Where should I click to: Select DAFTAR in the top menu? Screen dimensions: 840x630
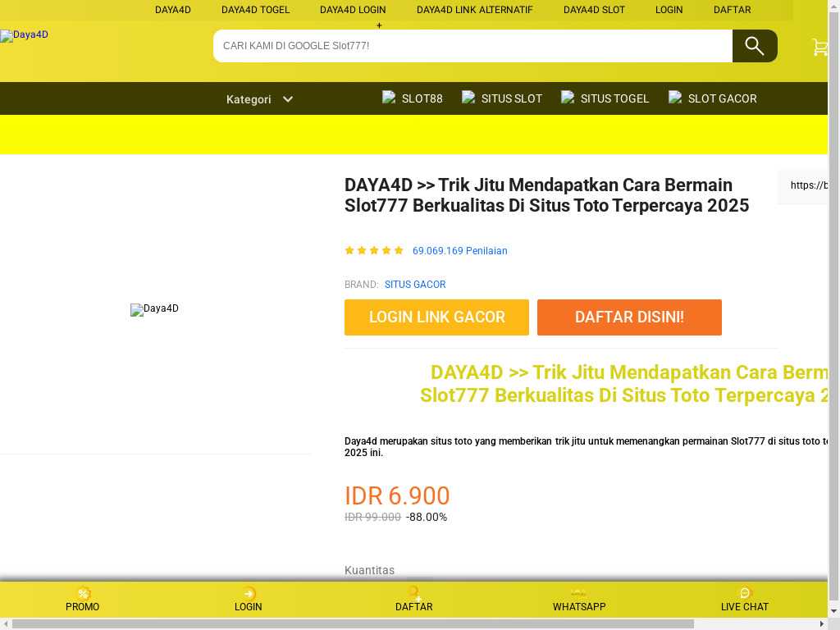(x=733, y=10)
